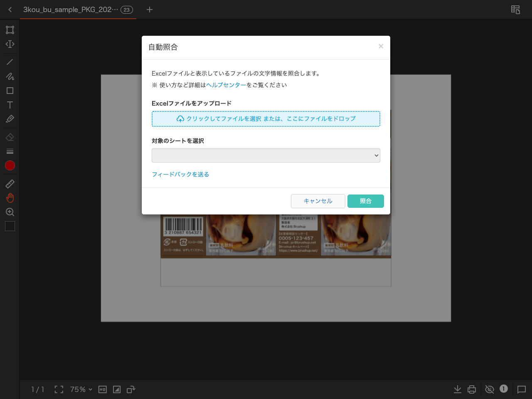Screen dimensions: 532x399
Task: Activate the hand pan tool
Action: click(x=10, y=197)
